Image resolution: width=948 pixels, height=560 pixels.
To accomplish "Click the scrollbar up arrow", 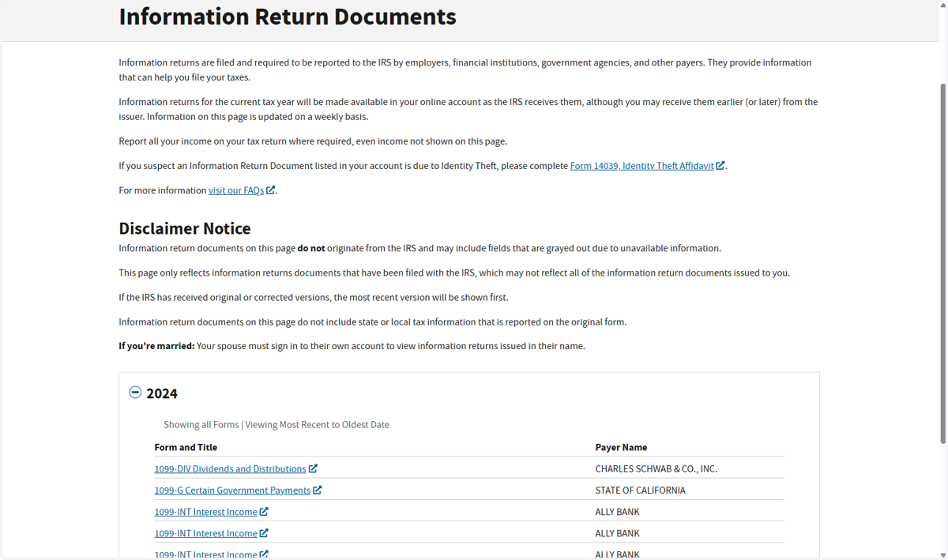I will [942, 4].
